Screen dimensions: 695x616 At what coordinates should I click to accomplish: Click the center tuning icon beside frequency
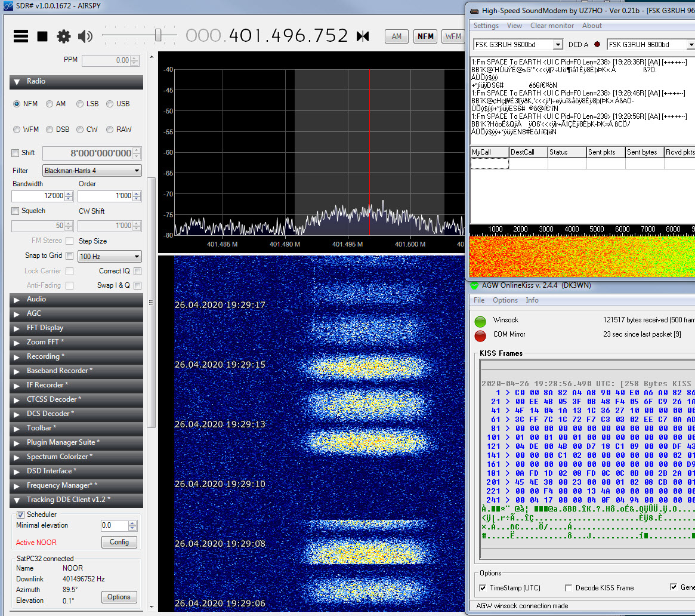point(363,36)
